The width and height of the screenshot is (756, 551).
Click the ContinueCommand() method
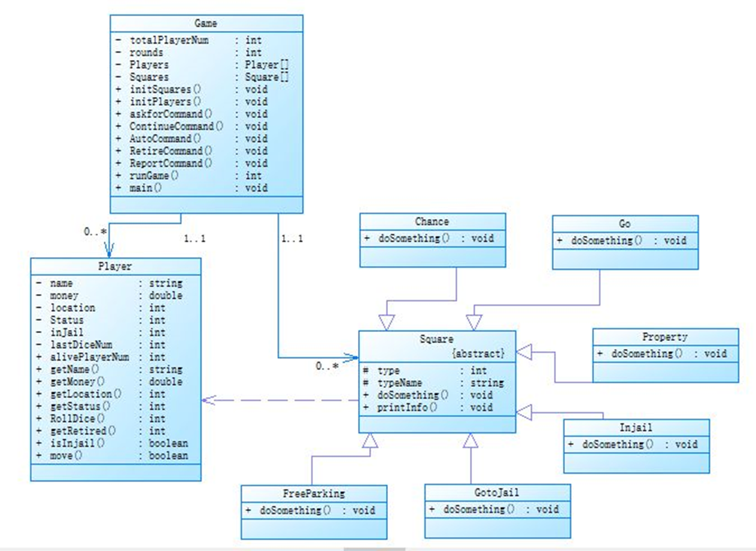[177, 126]
